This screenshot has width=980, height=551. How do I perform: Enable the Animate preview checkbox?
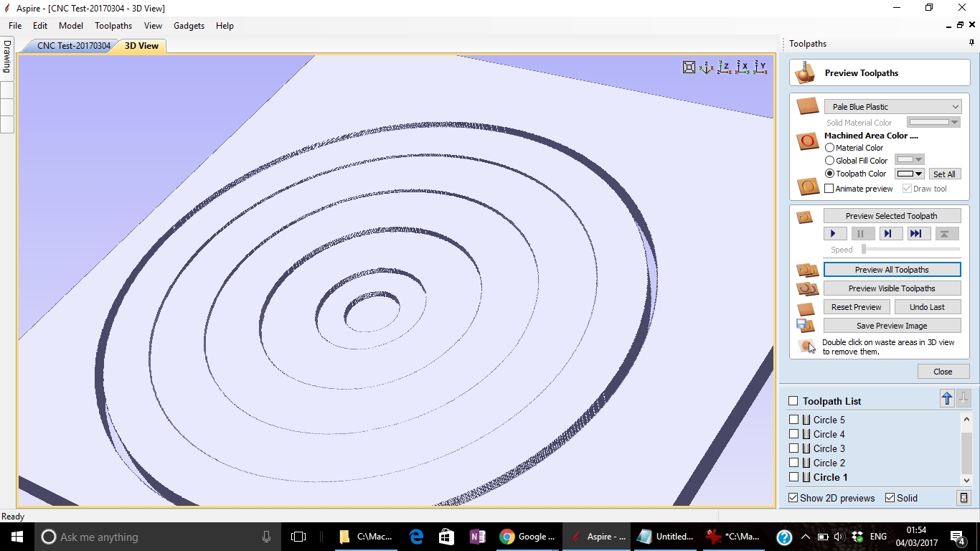(829, 189)
